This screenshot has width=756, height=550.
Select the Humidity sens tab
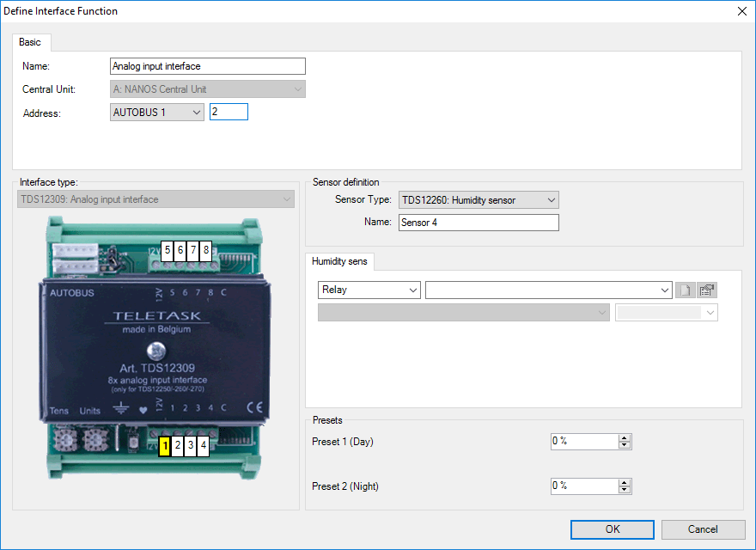point(338,261)
